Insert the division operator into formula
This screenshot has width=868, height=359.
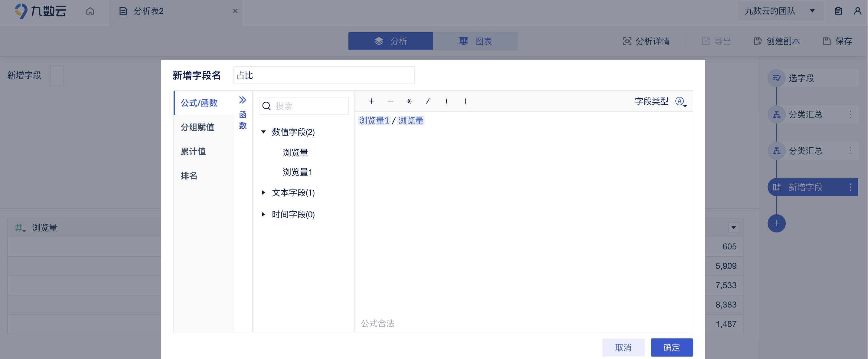428,101
